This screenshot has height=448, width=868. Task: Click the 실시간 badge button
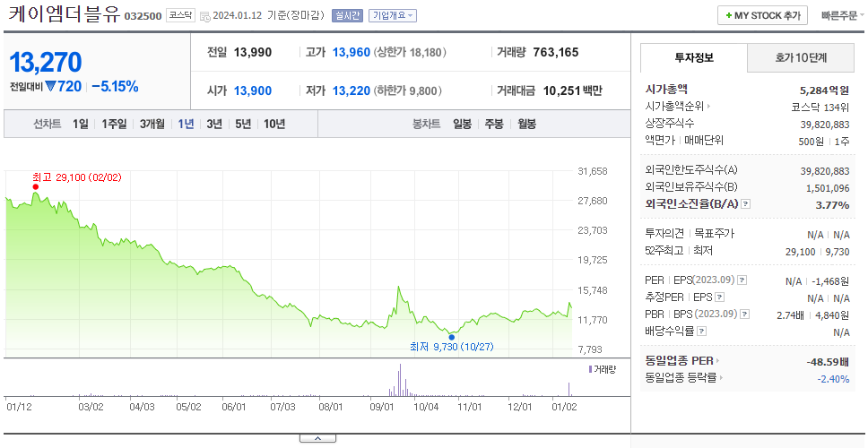pos(347,16)
